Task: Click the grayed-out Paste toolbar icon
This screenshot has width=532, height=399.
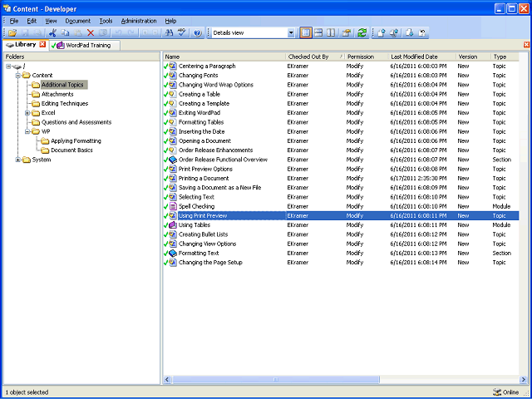Action: pyautogui.click(x=78, y=33)
